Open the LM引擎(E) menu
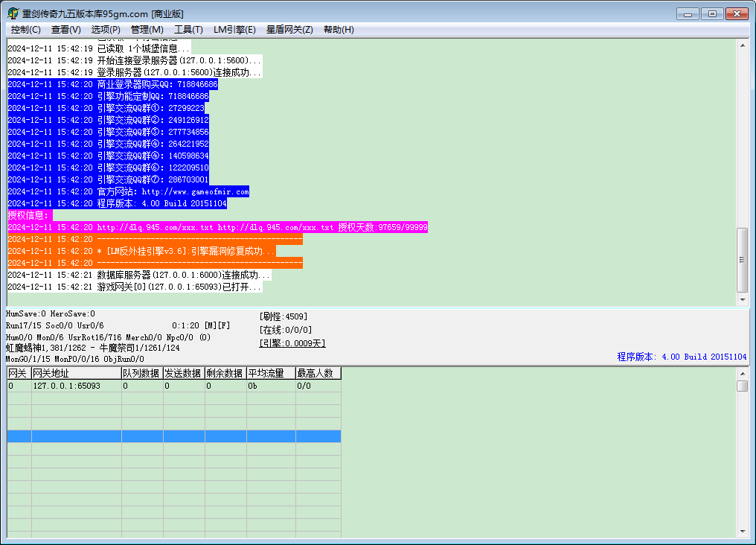The width and height of the screenshot is (756, 545). coord(234,30)
